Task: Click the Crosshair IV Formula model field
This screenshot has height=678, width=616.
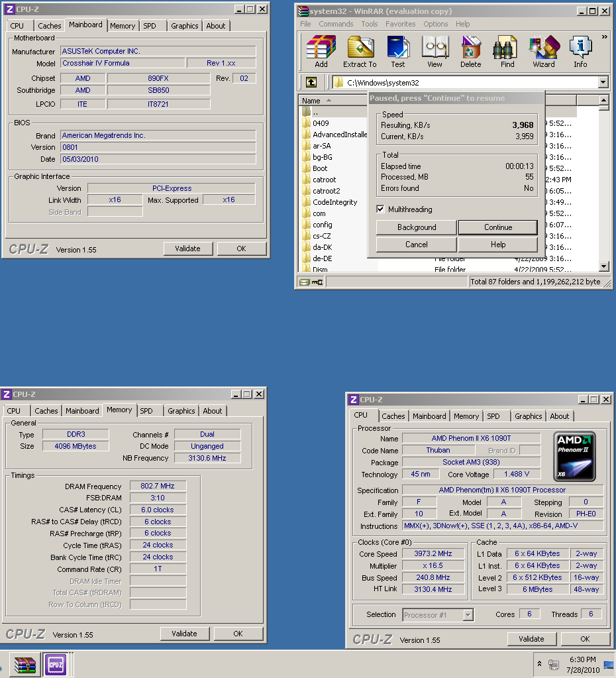Action: pos(123,63)
